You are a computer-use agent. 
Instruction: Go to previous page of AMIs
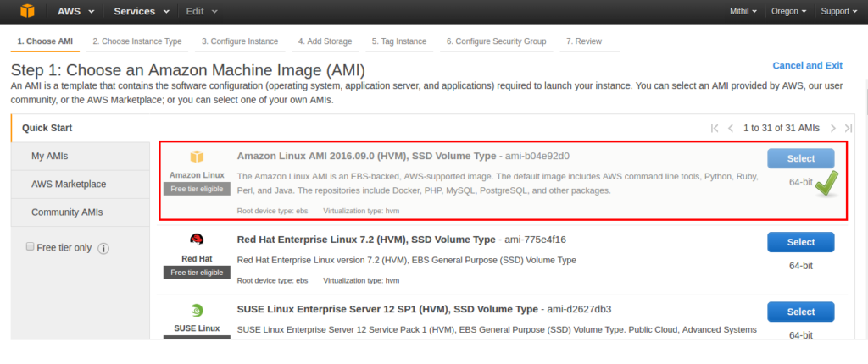(731, 128)
